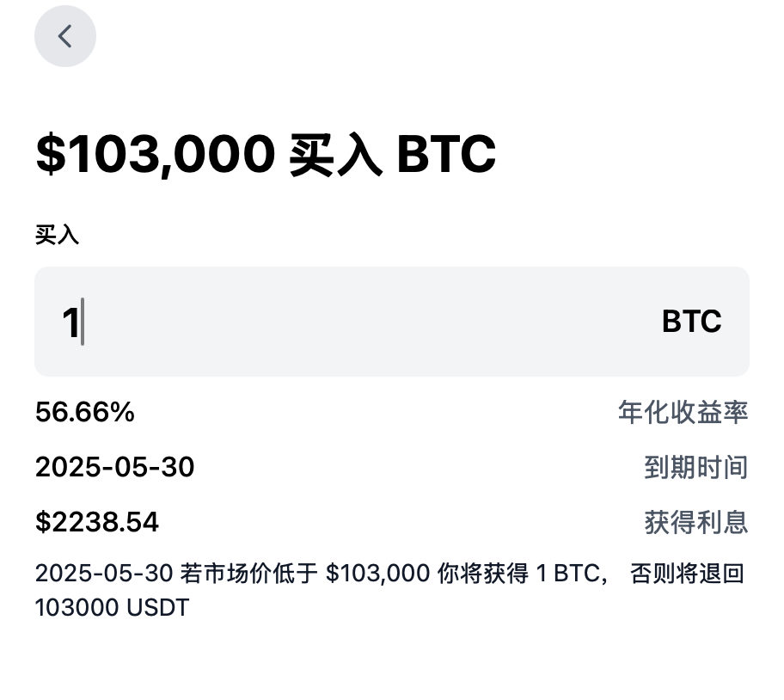This screenshot has height=700, width=784.
Task: Click '1 BTC' in the settlement note
Action: pyautogui.click(x=568, y=573)
